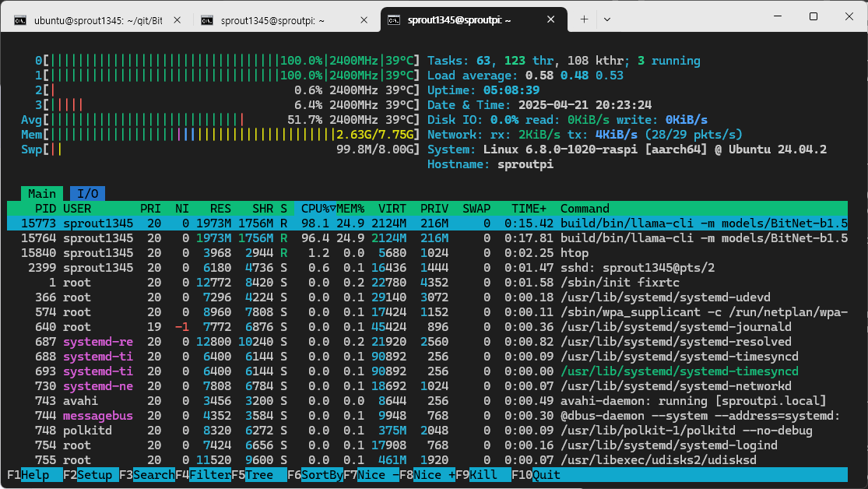Image resolution: width=868 pixels, height=489 pixels.
Task: Select dbus-daemon messagebus process row
Action: point(427,416)
